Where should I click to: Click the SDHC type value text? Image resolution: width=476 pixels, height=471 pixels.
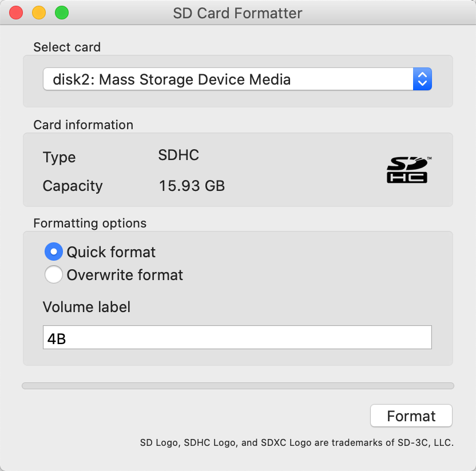(x=178, y=155)
